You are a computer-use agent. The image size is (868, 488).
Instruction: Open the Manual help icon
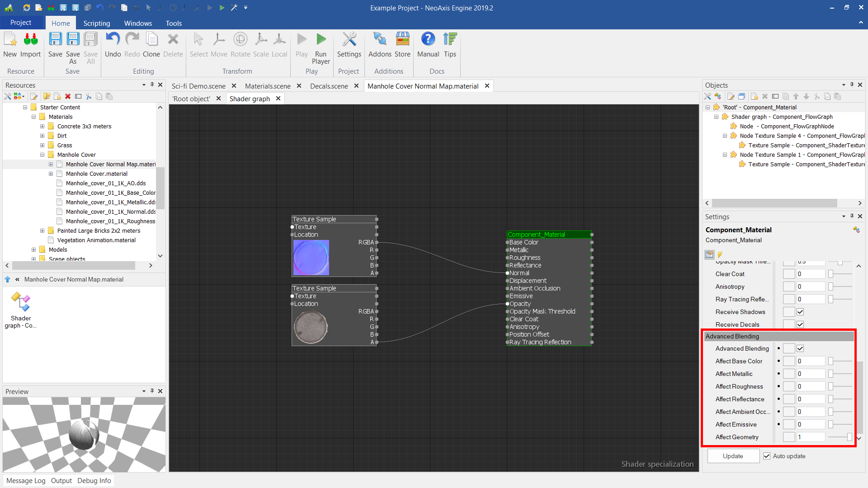[428, 40]
